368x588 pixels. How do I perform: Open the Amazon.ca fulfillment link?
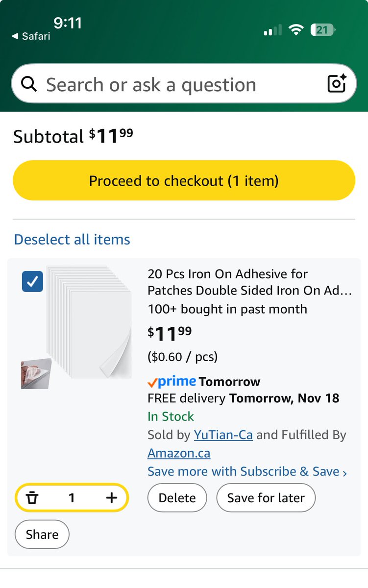(x=179, y=453)
